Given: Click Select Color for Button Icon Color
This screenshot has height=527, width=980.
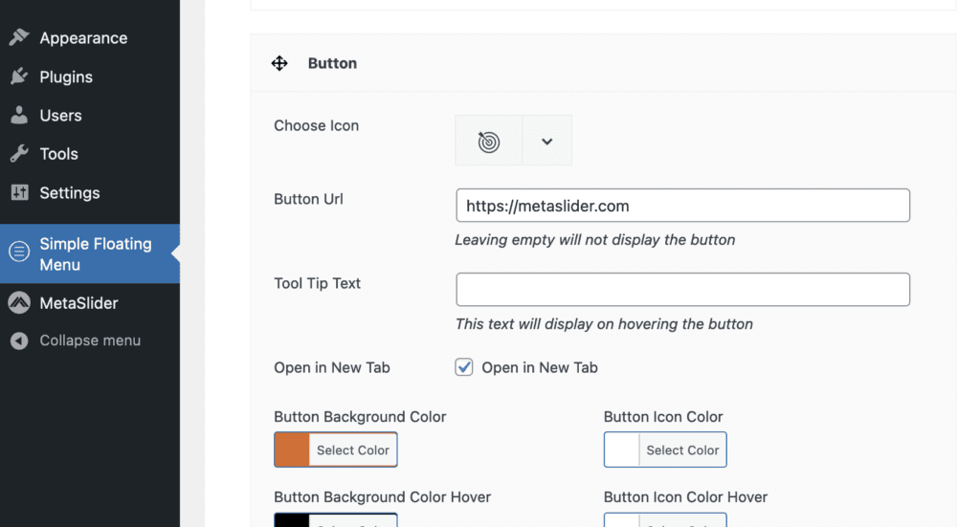Looking at the screenshot, I should 681,450.
